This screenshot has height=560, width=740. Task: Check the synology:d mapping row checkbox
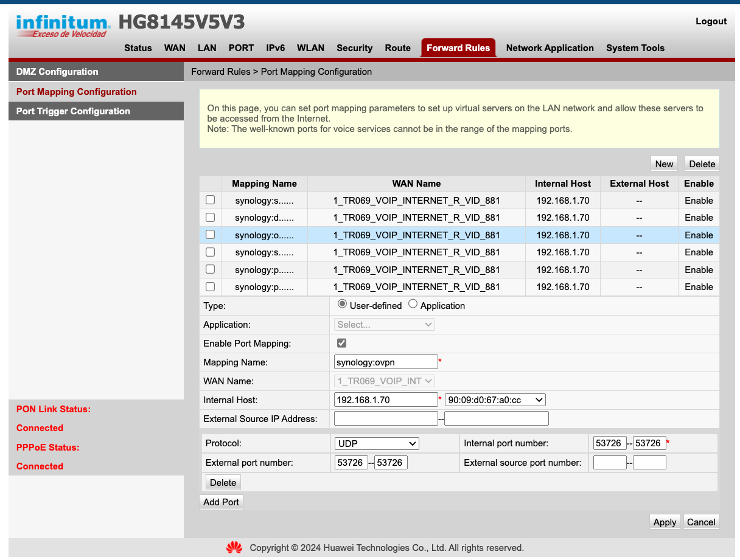coord(210,217)
